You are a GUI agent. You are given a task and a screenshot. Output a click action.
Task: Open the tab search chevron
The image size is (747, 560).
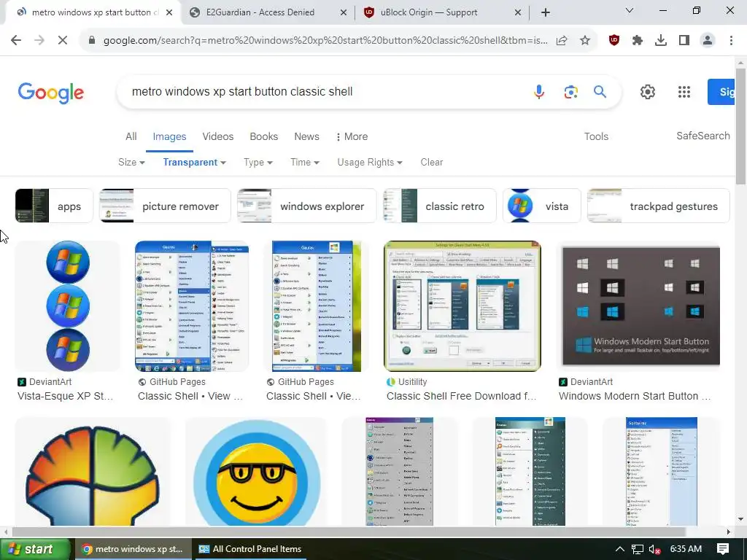click(x=630, y=10)
